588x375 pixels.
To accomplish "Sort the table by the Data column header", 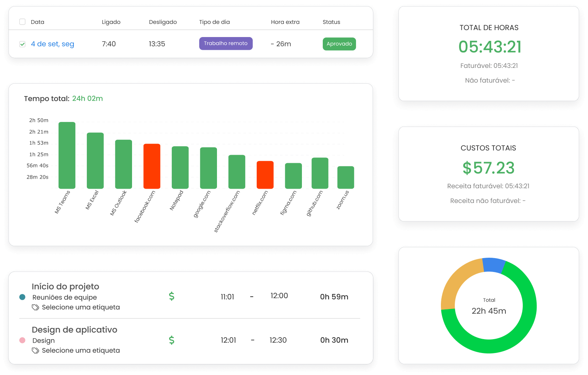I will click(37, 22).
